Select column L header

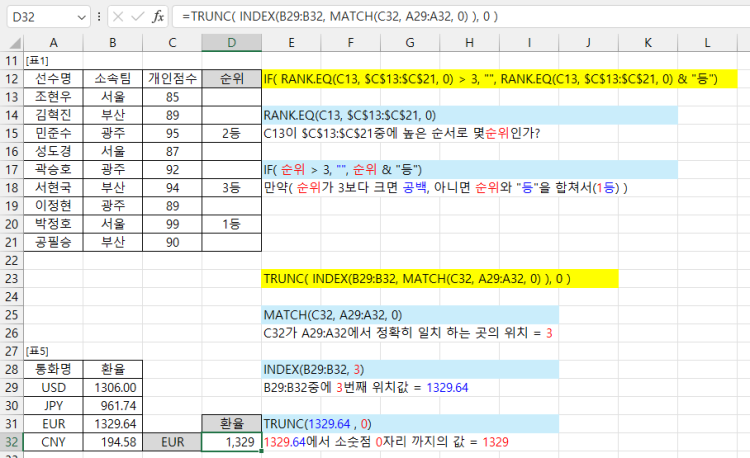click(x=707, y=42)
